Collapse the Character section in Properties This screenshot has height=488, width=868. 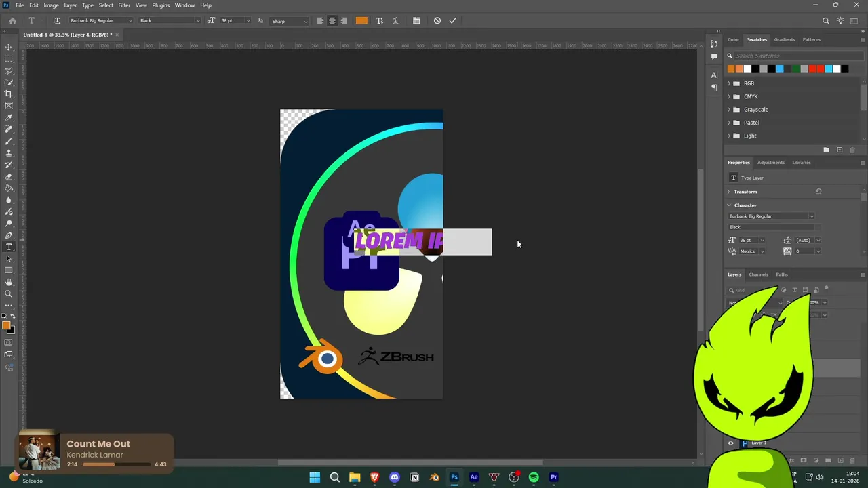tap(729, 205)
